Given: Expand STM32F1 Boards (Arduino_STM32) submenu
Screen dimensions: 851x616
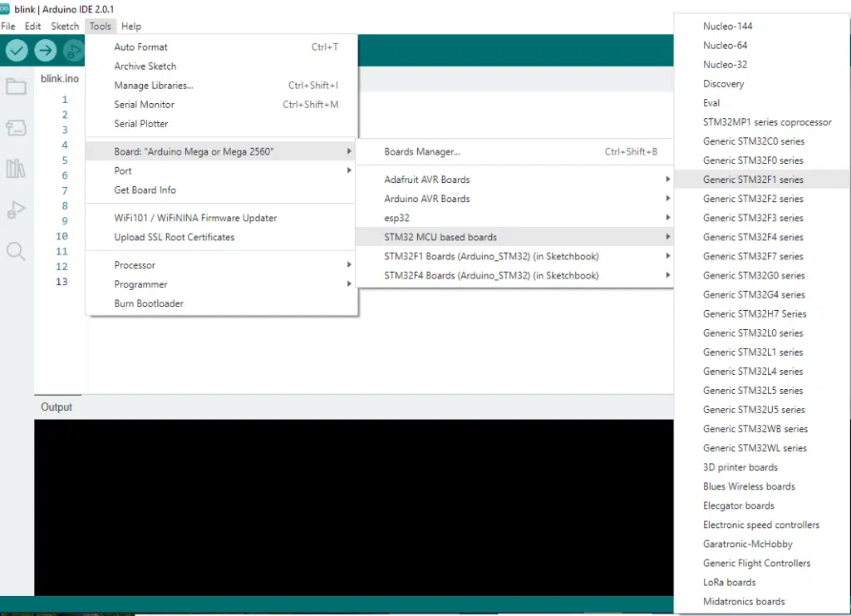Looking at the screenshot, I should coord(514,256).
